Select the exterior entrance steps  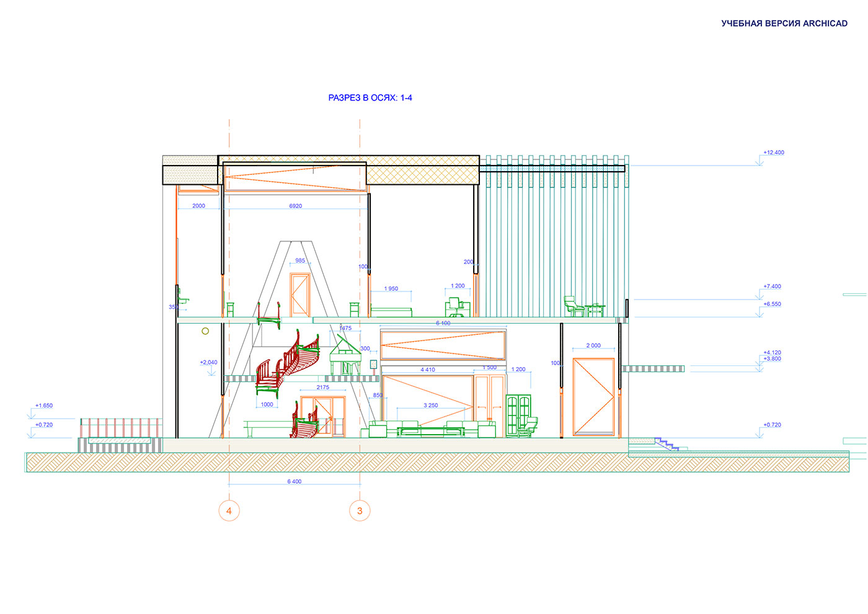click(x=666, y=443)
